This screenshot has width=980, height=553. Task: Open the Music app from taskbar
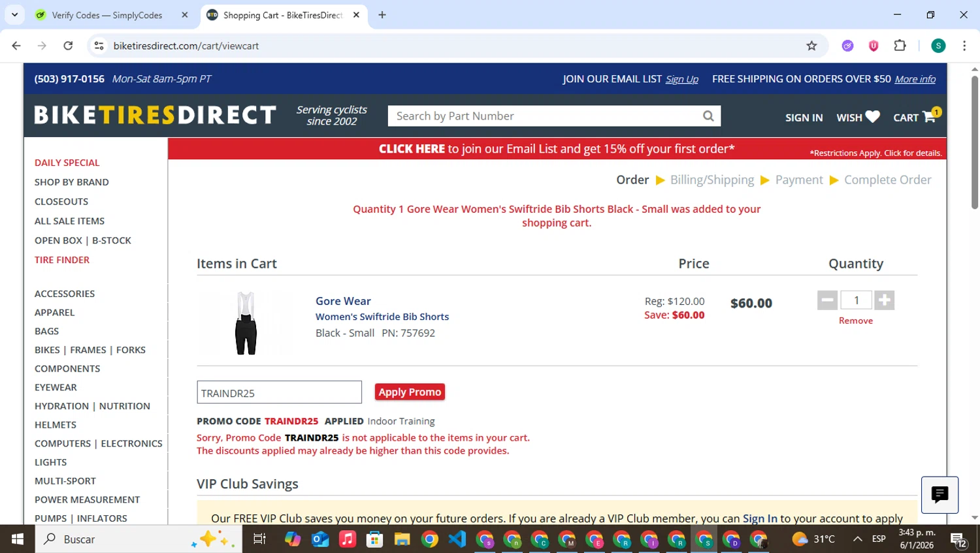click(x=348, y=539)
